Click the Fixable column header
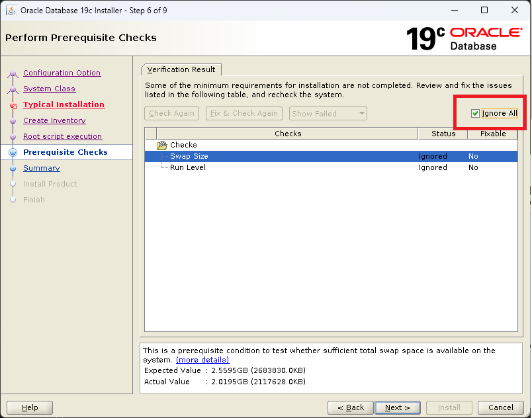Screen dimensions: 532x418 tap(493, 134)
